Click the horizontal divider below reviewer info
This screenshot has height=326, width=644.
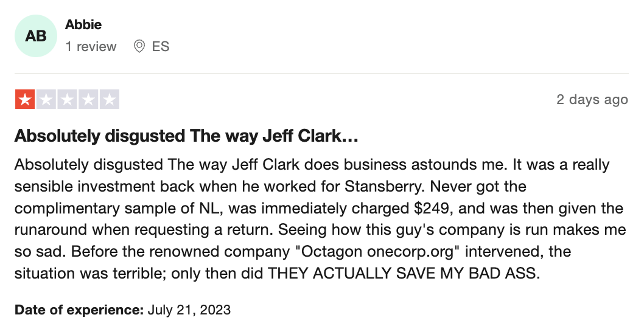coord(321,74)
